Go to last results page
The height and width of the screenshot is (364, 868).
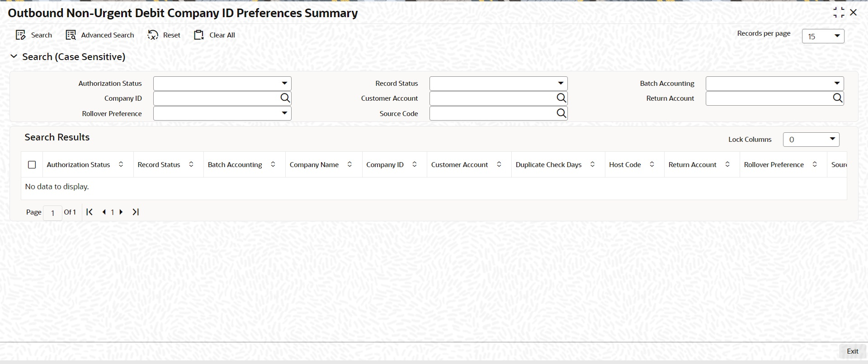[136, 212]
